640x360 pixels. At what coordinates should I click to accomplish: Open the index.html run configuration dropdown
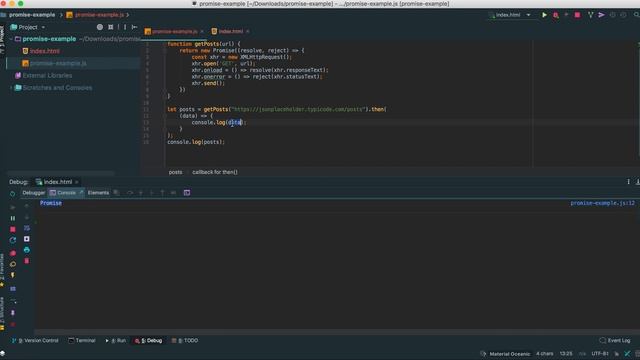(x=511, y=15)
